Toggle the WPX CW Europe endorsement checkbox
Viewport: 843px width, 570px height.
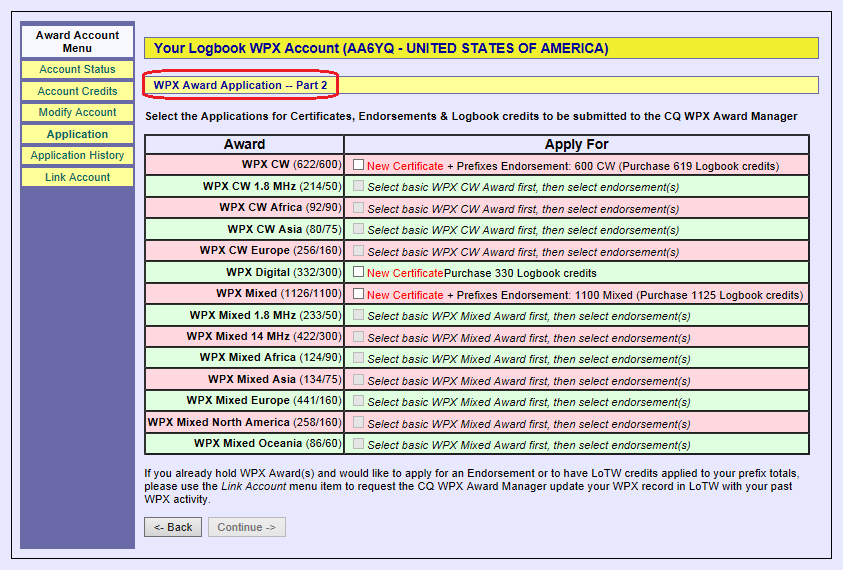click(x=358, y=251)
